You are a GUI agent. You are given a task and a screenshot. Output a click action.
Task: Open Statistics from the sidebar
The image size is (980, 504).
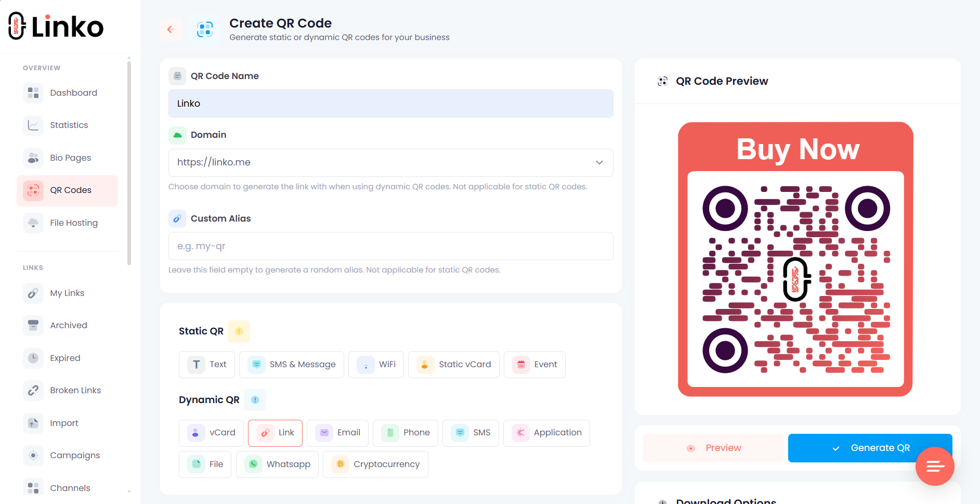[68, 125]
